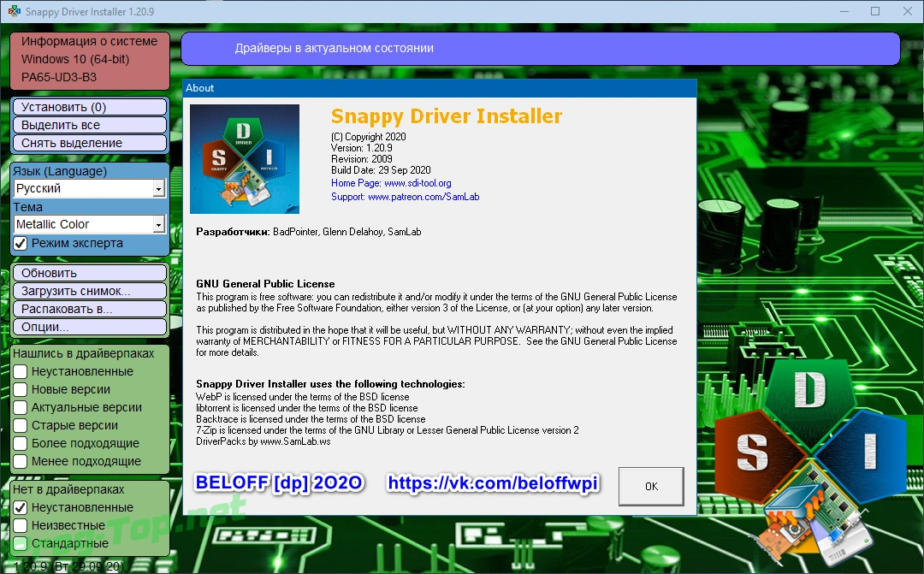Disable the Режим эксперта checkbox

21,244
